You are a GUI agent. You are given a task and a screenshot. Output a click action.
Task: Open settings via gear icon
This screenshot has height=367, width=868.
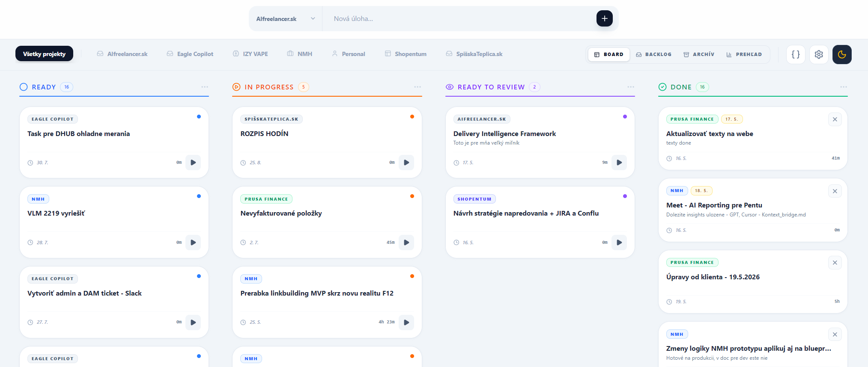point(819,54)
